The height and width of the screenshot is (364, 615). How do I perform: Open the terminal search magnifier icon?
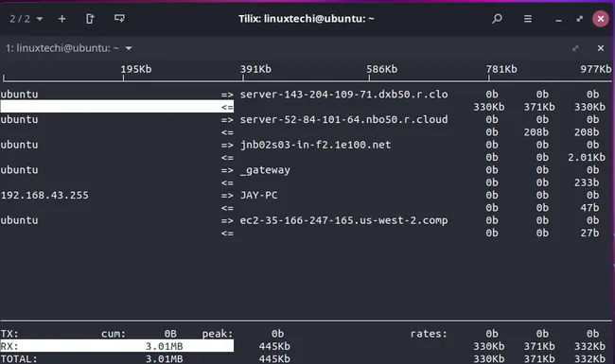[x=497, y=18]
